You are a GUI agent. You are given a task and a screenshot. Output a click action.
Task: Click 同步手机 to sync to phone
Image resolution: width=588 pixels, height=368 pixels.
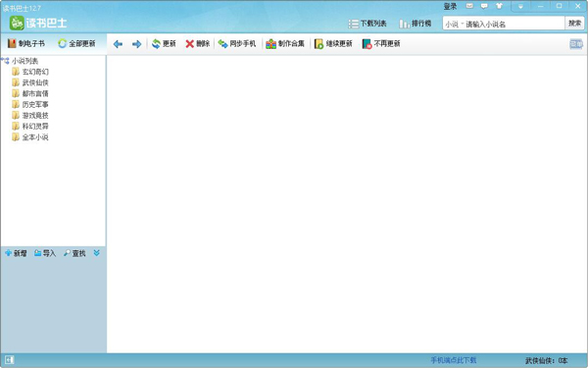click(237, 44)
